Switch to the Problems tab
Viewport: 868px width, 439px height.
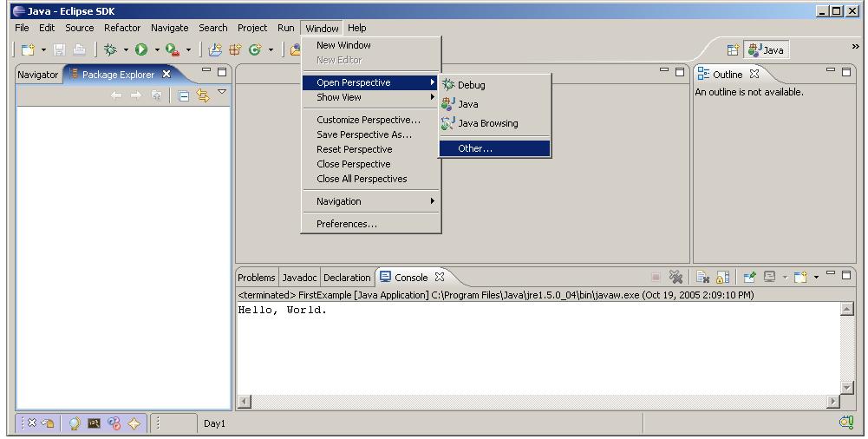coord(257,278)
